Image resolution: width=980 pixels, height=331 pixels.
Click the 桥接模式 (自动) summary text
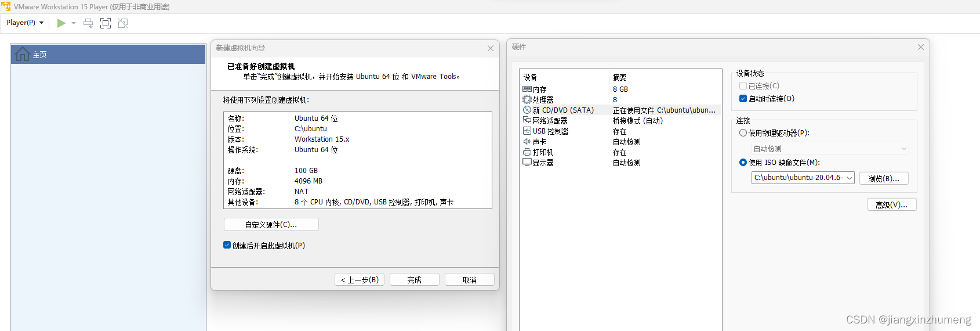tap(638, 121)
